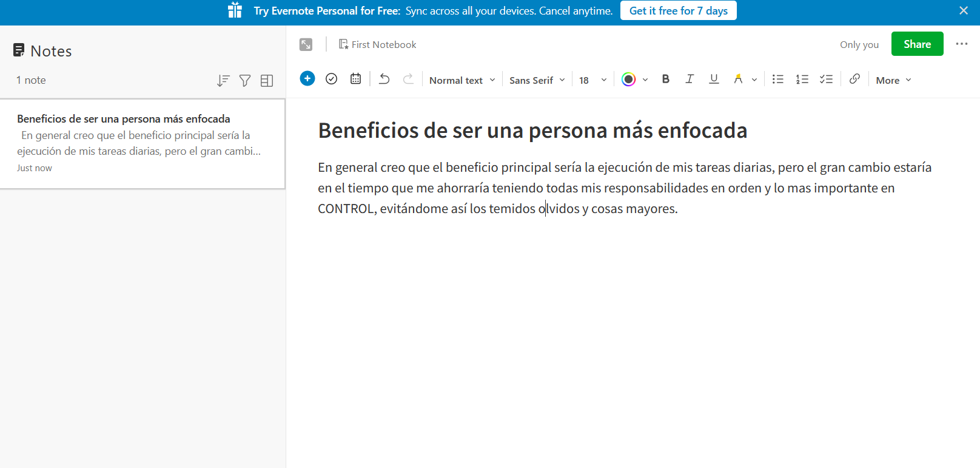The height and width of the screenshot is (468, 980).
Task: Toggle italic formatting
Action: coord(690,79)
